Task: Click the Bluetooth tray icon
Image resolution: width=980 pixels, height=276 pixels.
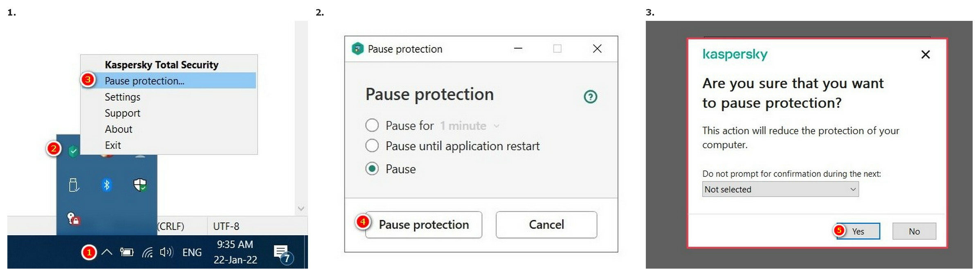Action: [x=106, y=185]
